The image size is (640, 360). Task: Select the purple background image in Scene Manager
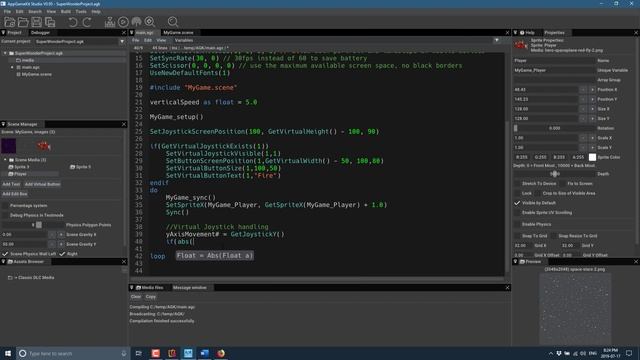[9, 145]
